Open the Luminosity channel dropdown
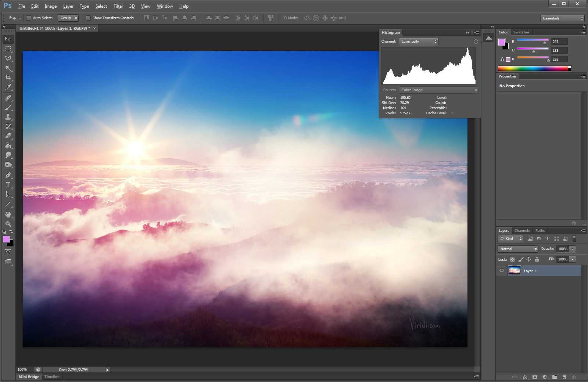Viewport: 588px width, 382px height. (x=418, y=42)
